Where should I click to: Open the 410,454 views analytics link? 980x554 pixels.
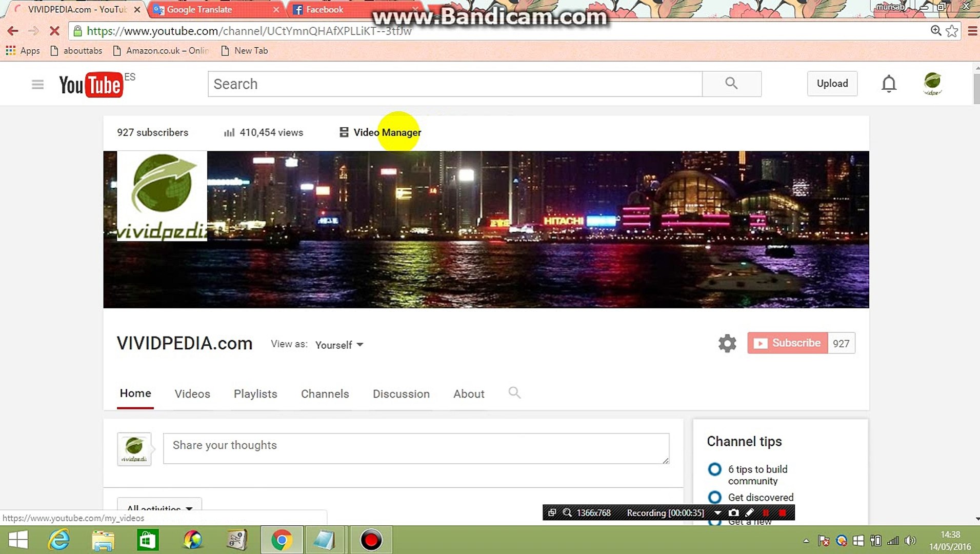pos(264,132)
